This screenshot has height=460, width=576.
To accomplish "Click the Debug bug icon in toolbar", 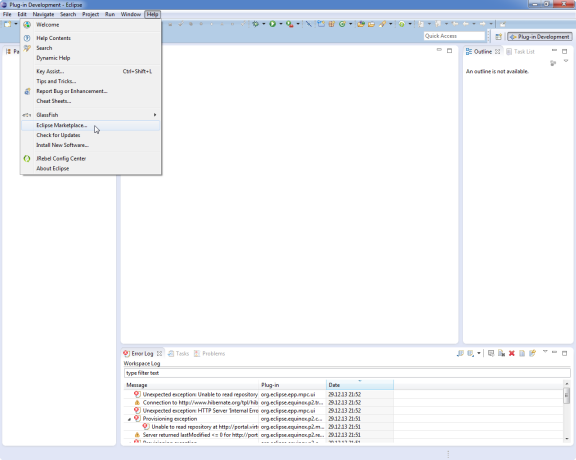I will [x=255, y=24].
